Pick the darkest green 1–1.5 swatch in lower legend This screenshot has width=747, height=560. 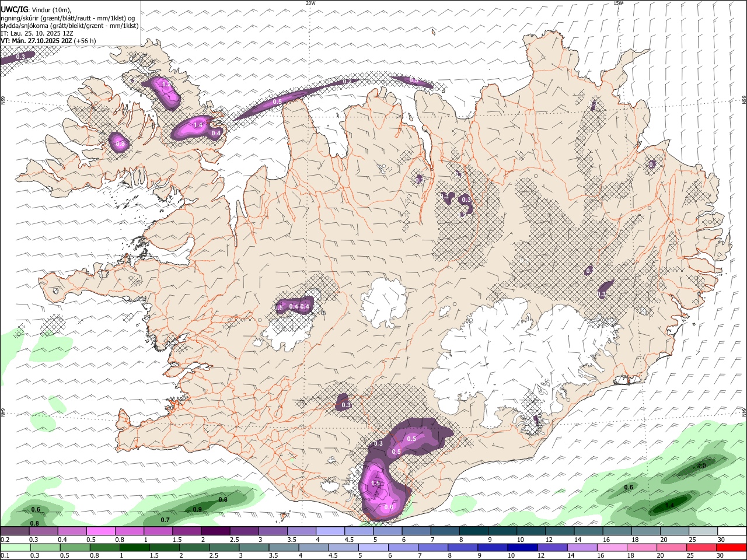coord(135,547)
